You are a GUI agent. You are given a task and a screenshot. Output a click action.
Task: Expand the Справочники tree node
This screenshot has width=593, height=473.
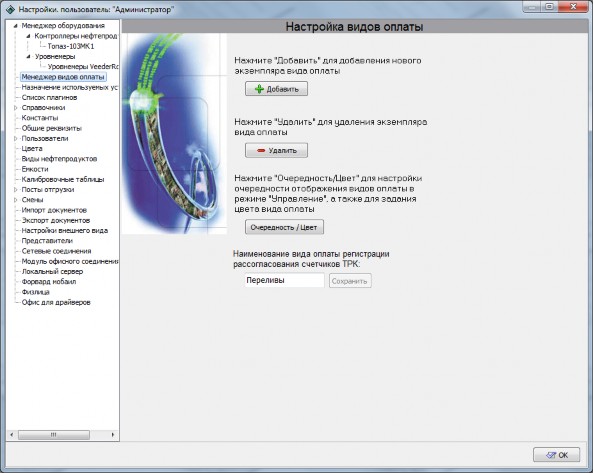(16, 108)
